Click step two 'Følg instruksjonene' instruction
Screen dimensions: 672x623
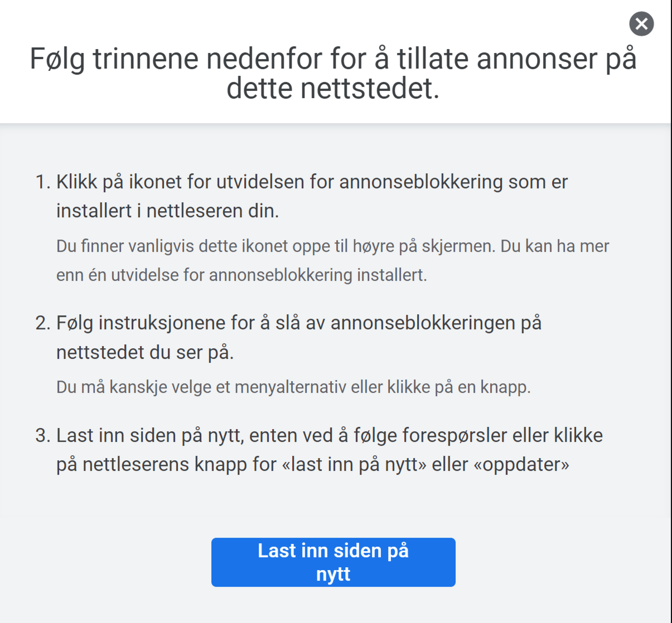click(299, 337)
